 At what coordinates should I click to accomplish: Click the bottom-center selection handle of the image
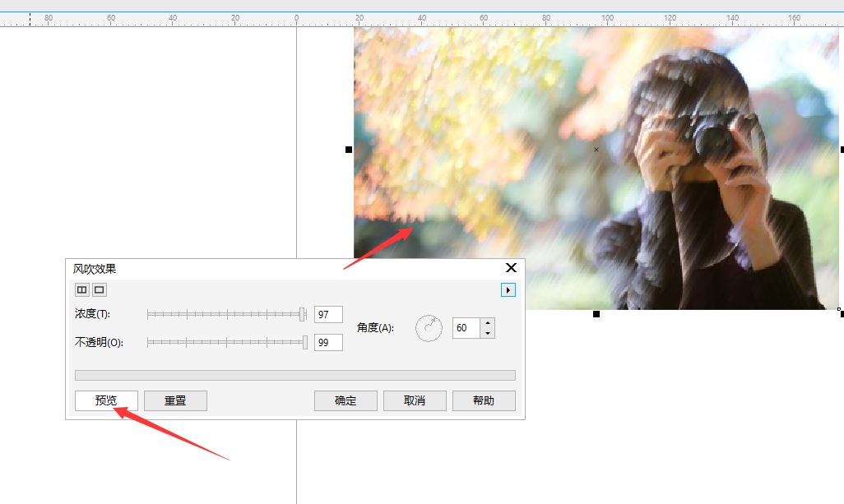click(x=596, y=314)
